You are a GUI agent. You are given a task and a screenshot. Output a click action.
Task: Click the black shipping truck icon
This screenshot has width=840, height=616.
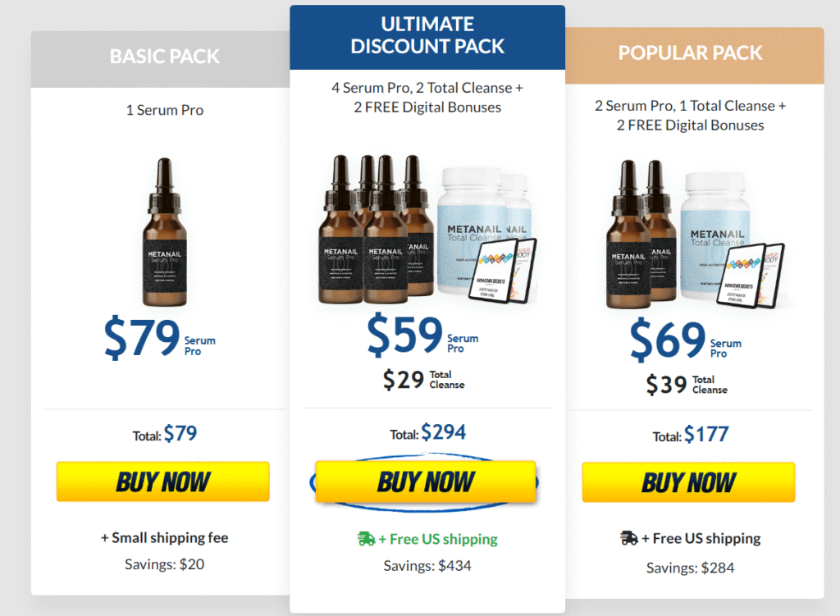[629, 538]
